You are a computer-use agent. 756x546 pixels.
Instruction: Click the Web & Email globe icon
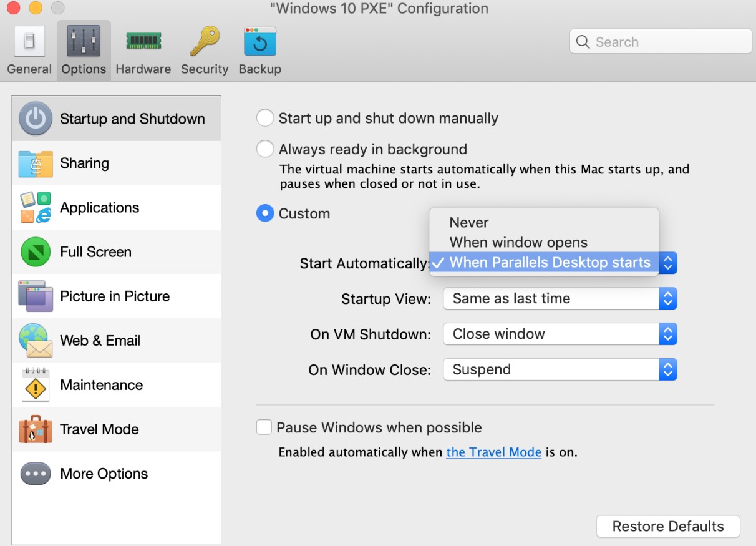[x=36, y=341]
